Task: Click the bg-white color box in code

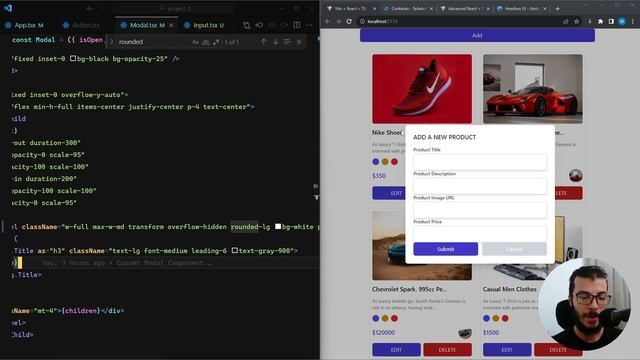Action: (278, 227)
